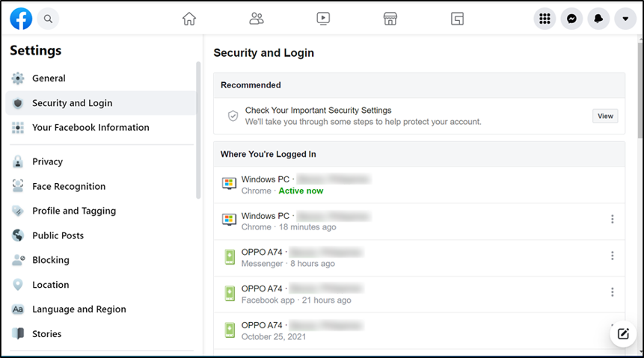Click the new message compose button
The height and width of the screenshot is (358, 644).
point(623,334)
